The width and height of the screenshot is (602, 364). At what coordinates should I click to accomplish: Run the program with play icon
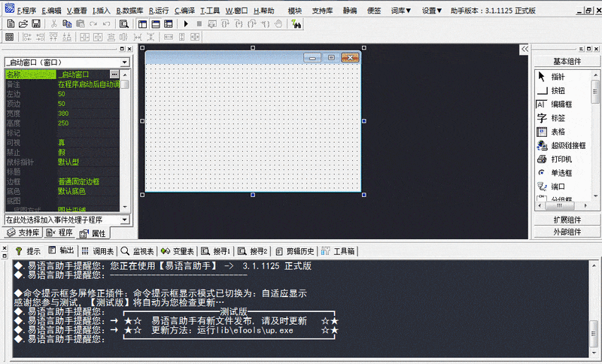[186, 24]
